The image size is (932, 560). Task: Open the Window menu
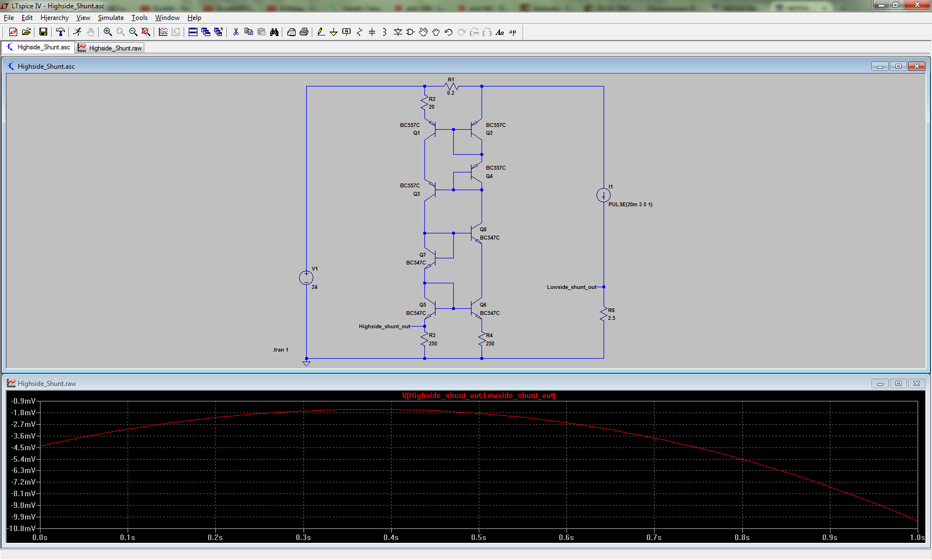pyautogui.click(x=167, y=18)
